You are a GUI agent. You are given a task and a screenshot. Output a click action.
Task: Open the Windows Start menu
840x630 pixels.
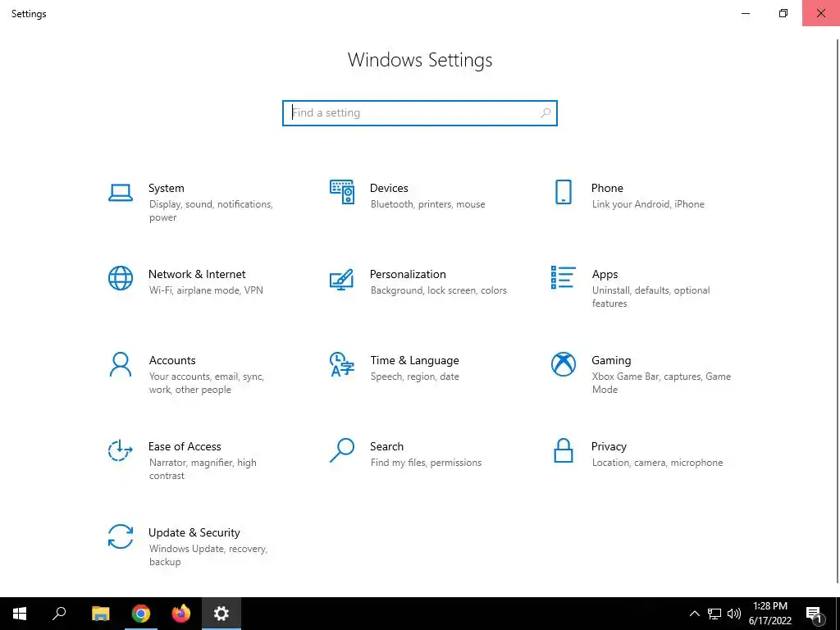pyautogui.click(x=20, y=614)
